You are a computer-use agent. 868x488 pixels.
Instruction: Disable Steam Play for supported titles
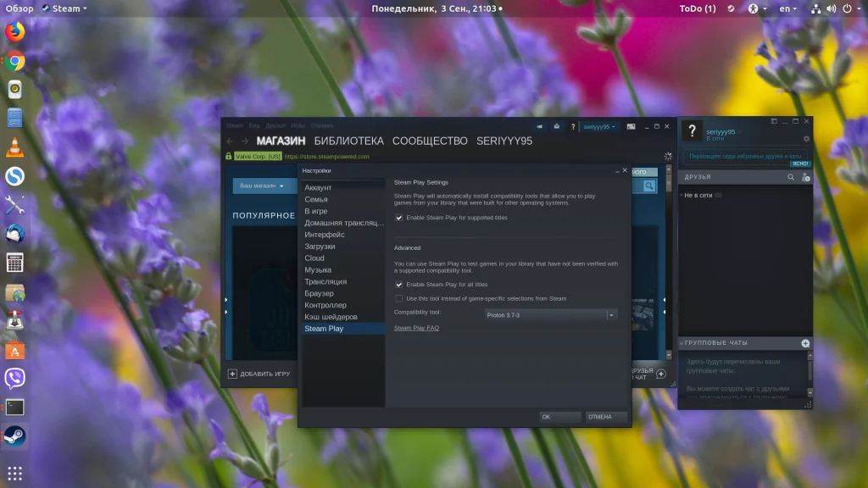click(x=398, y=218)
